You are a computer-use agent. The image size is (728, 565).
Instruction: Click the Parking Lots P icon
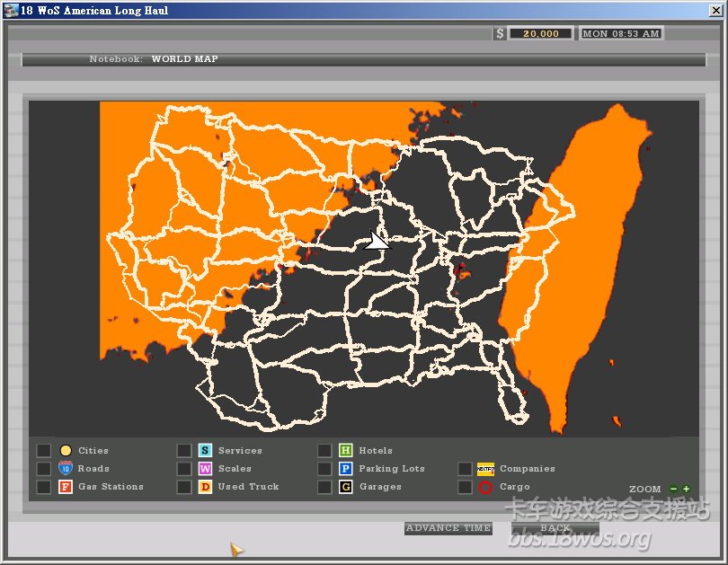coord(345,469)
